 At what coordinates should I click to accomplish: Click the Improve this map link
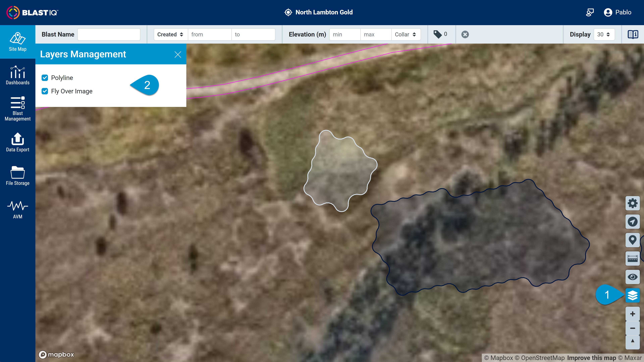tap(592, 358)
